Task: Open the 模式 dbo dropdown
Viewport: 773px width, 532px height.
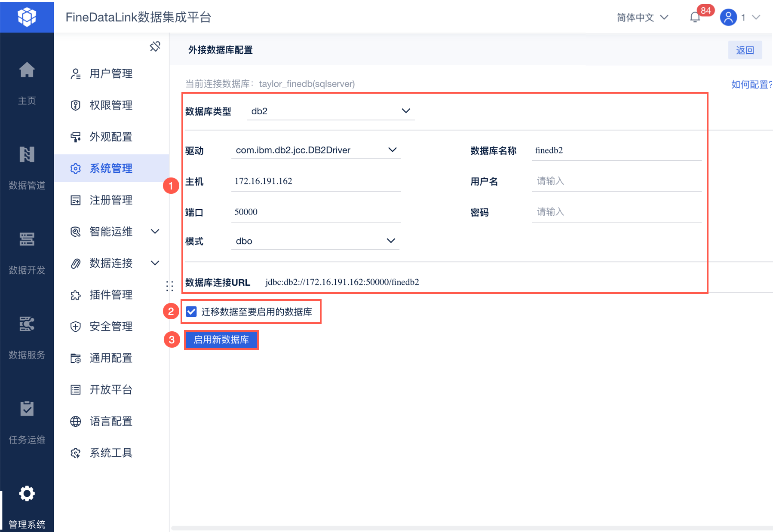Action: pos(315,241)
